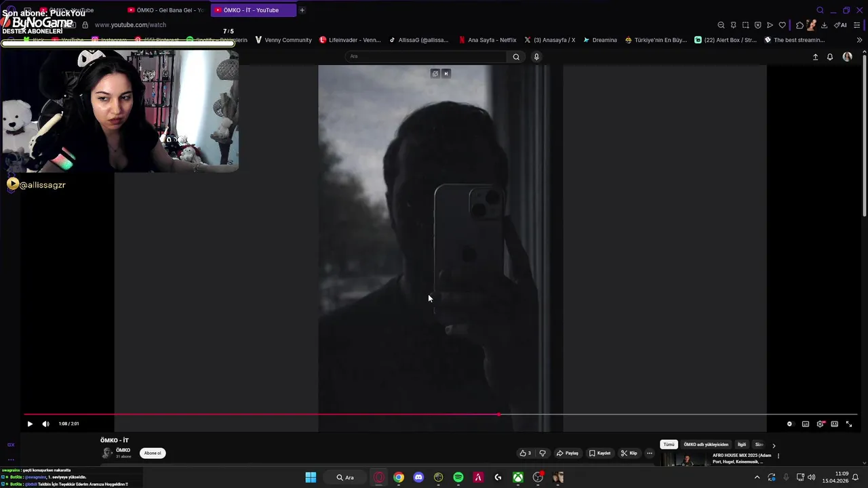
Task: Play the paused YouTube video
Action: (30, 424)
